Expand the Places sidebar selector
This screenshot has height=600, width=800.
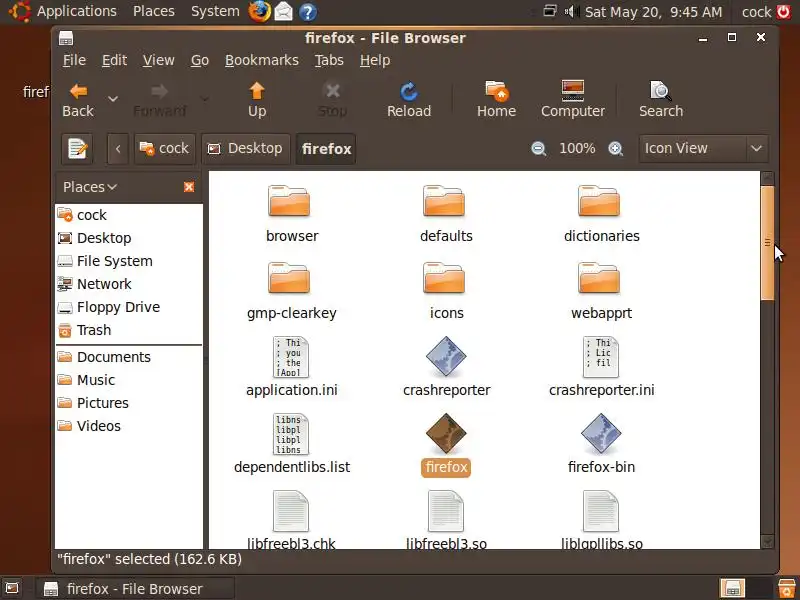point(90,187)
